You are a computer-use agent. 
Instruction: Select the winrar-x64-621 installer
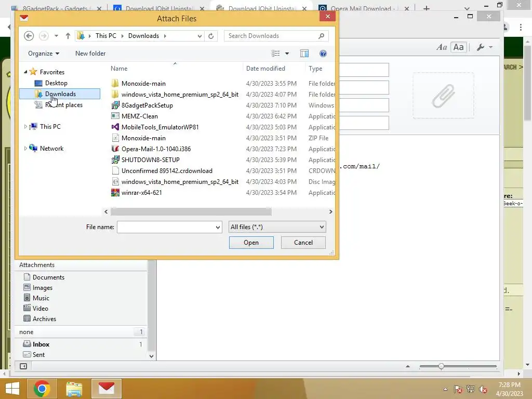click(141, 192)
